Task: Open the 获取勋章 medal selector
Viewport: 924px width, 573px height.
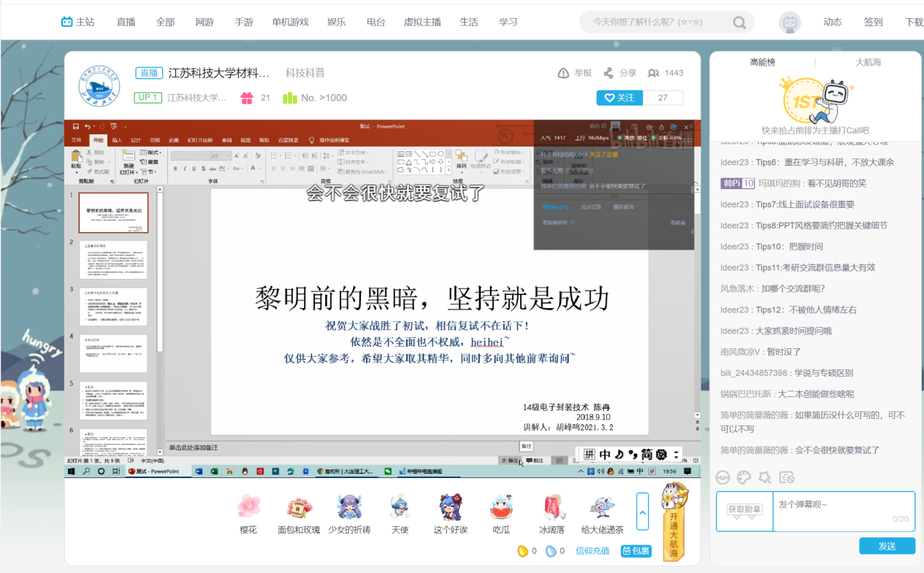Action: (744, 509)
